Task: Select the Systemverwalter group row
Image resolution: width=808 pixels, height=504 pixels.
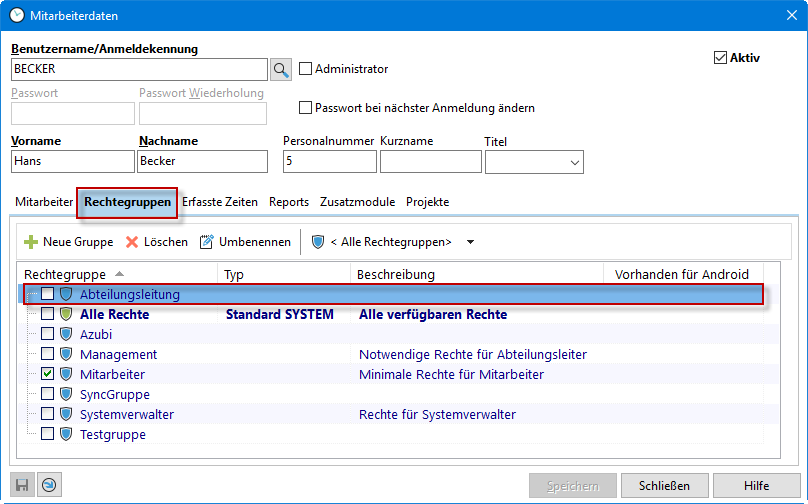Action: (x=127, y=414)
